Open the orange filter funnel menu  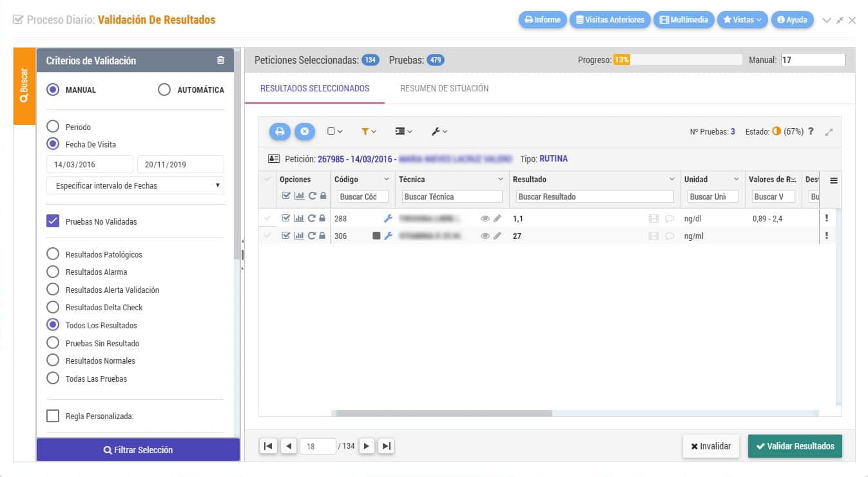369,131
